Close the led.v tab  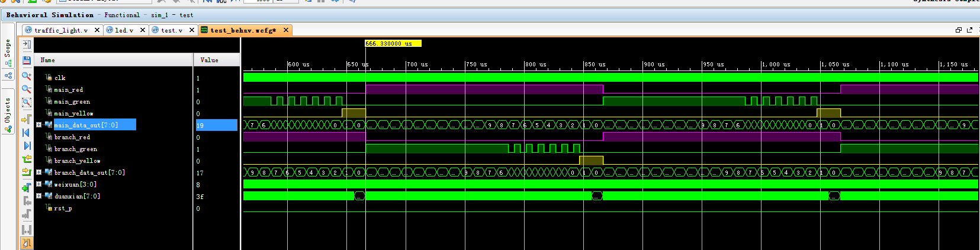pos(143,30)
